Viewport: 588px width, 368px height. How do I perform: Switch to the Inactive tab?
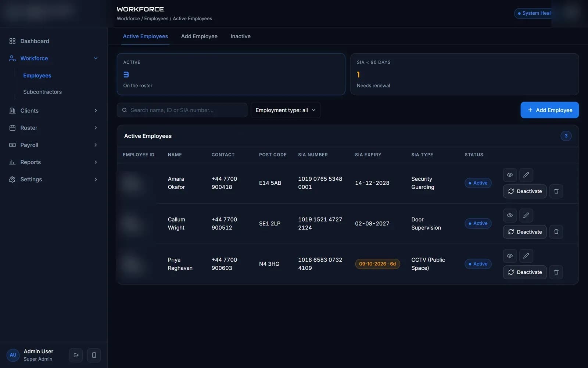(x=240, y=36)
